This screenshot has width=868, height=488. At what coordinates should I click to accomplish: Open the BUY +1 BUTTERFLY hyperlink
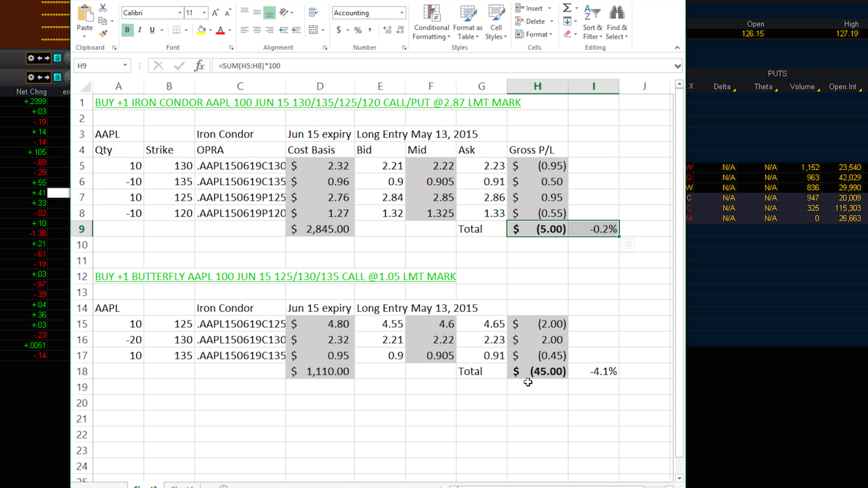[x=275, y=277]
